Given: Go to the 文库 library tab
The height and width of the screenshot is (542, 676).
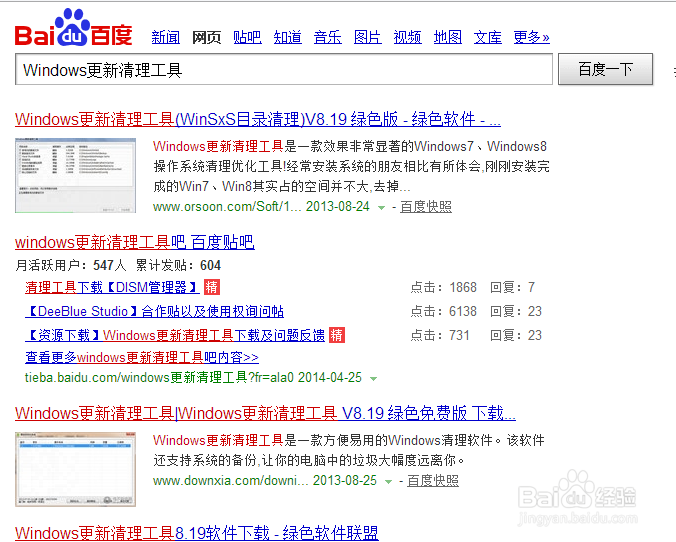Looking at the screenshot, I should (488, 38).
